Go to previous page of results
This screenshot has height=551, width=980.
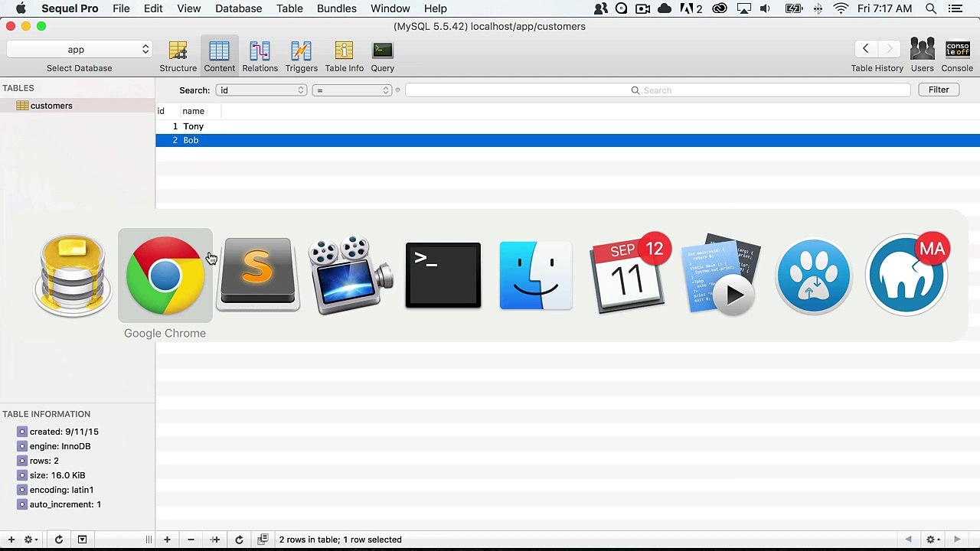pos(908,540)
